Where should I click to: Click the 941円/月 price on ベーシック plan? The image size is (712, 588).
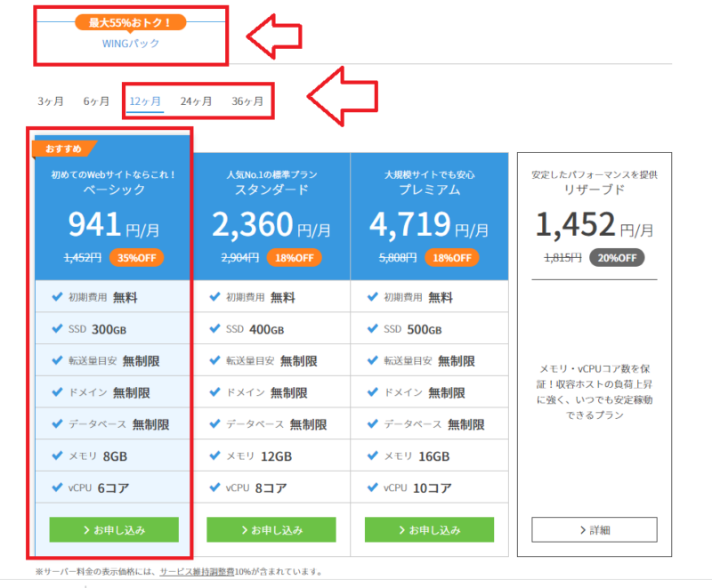click(x=103, y=224)
